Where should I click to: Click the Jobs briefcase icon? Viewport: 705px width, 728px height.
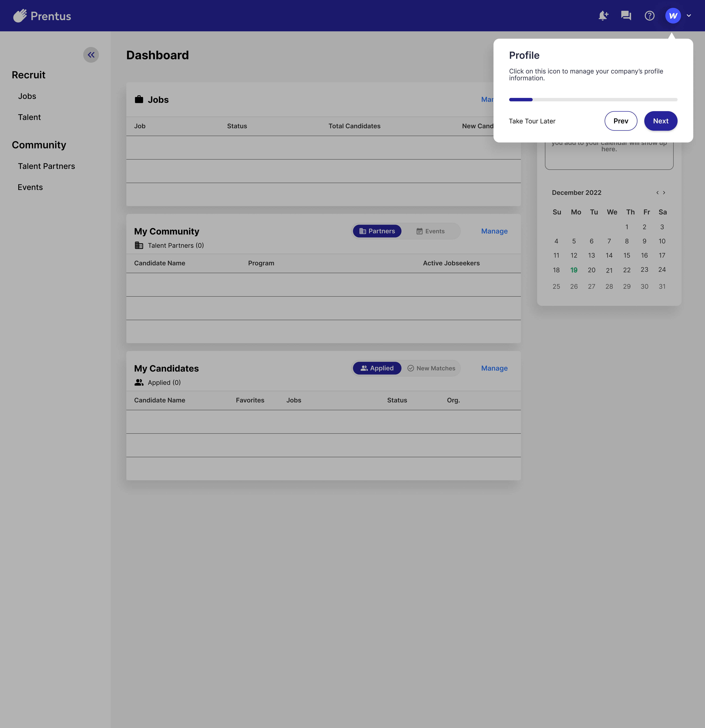[139, 100]
